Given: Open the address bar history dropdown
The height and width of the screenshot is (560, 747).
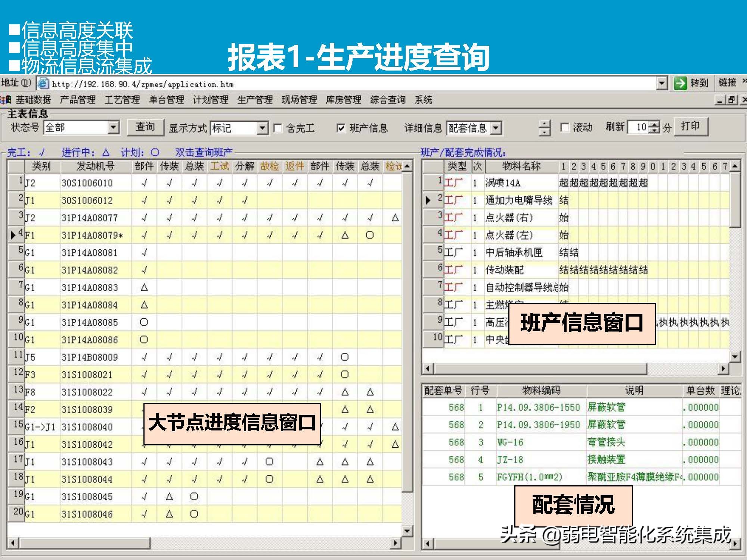Looking at the screenshot, I should (662, 83).
